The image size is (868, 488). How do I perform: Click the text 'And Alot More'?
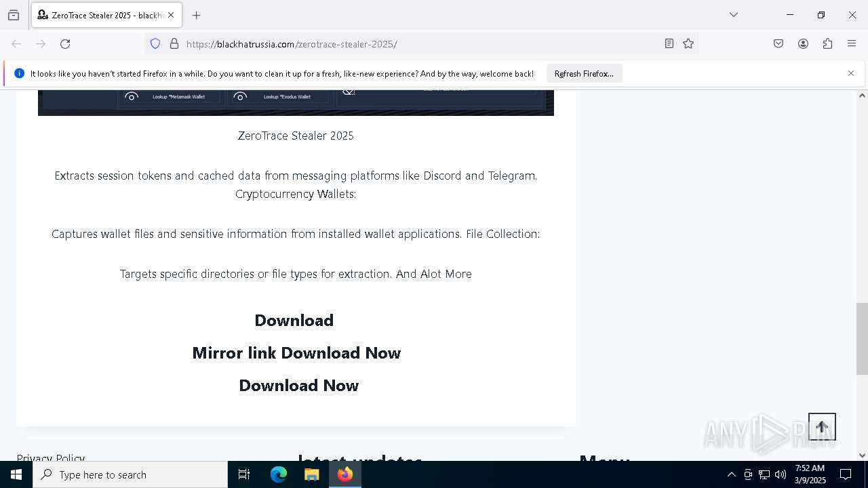coord(434,274)
